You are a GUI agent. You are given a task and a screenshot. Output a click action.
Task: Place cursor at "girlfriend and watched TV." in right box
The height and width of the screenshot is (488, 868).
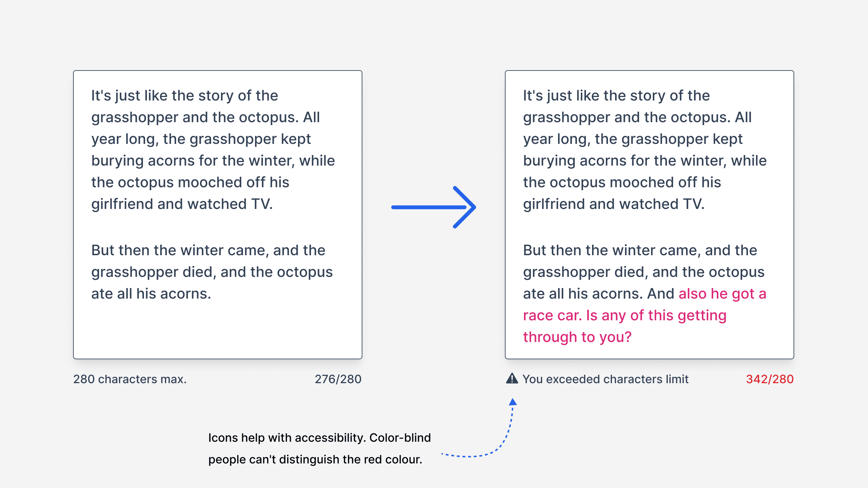(x=614, y=204)
